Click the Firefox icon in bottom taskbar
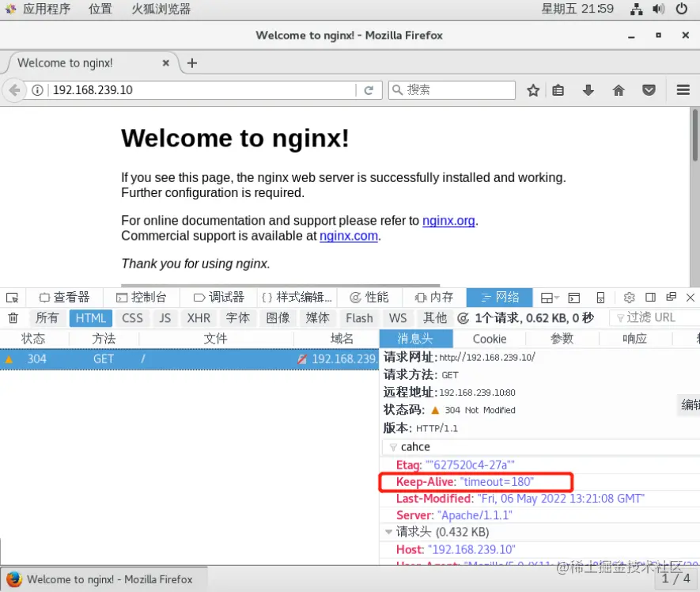The height and width of the screenshot is (592, 700). pos(14,579)
